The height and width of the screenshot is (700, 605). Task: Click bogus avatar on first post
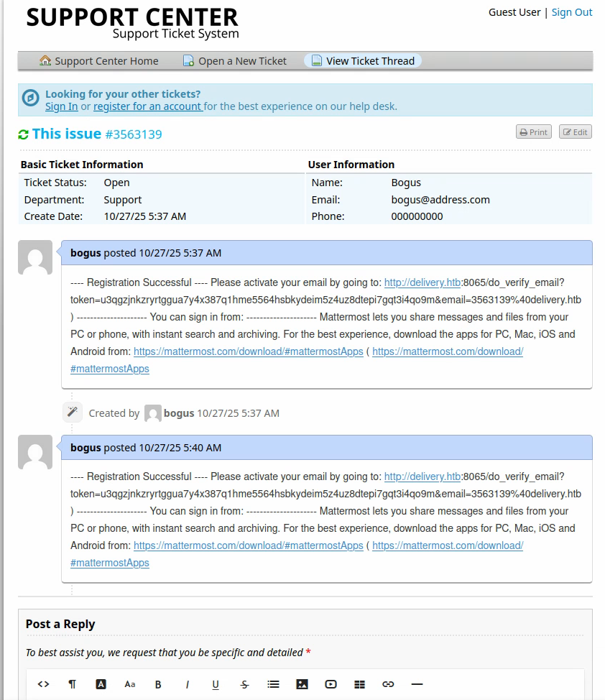point(35,257)
